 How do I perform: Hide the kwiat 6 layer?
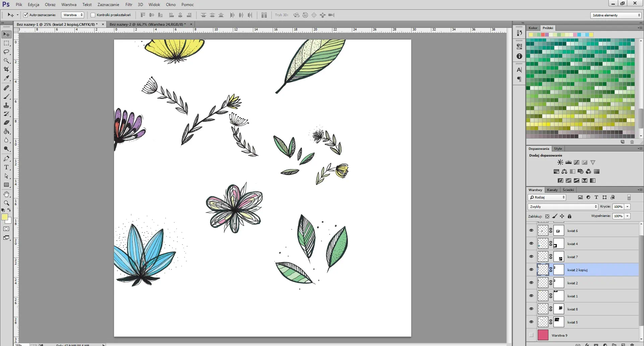531,231
